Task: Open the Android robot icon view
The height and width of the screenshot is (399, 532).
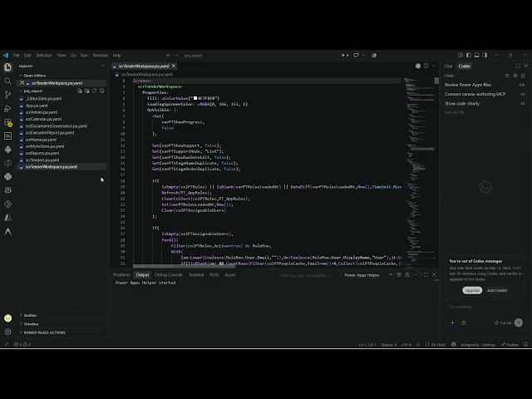Action: coord(7,150)
